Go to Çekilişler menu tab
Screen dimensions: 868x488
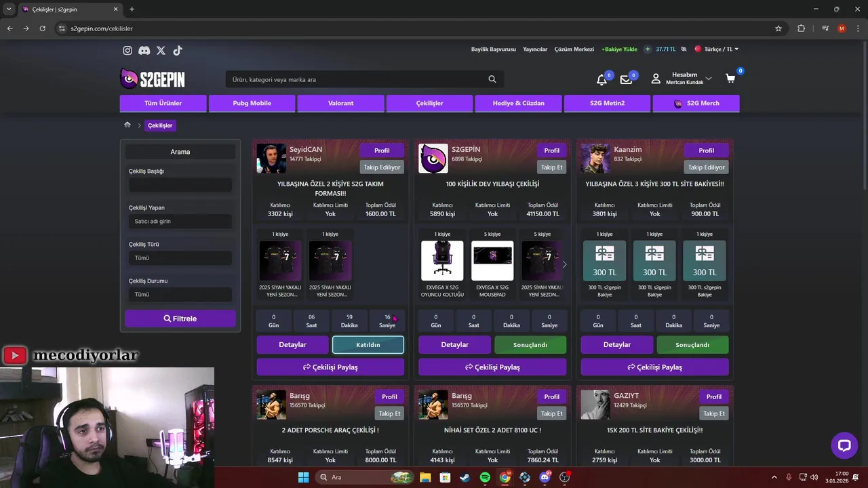(x=429, y=103)
